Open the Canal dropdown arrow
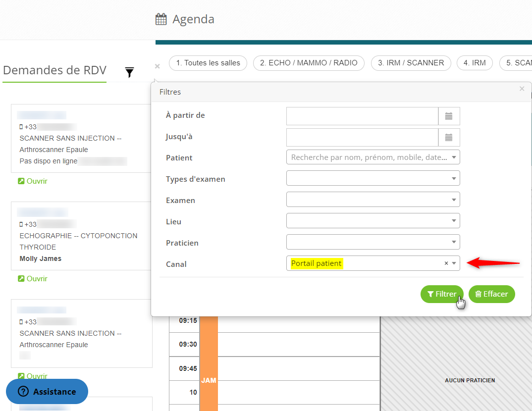The height and width of the screenshot is (411, 532). [454, 263]
